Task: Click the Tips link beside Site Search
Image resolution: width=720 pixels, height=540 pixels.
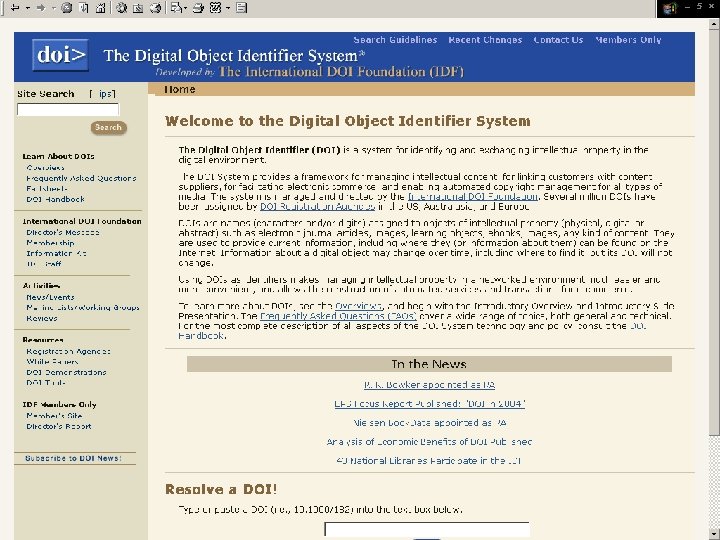Action: pyautogui.click(x=103, y=94)
